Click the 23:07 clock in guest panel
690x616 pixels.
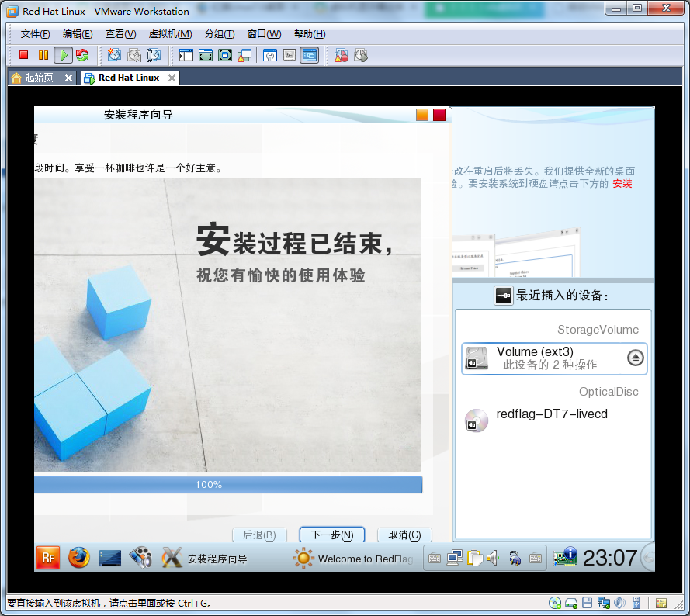tap(610, 558)
